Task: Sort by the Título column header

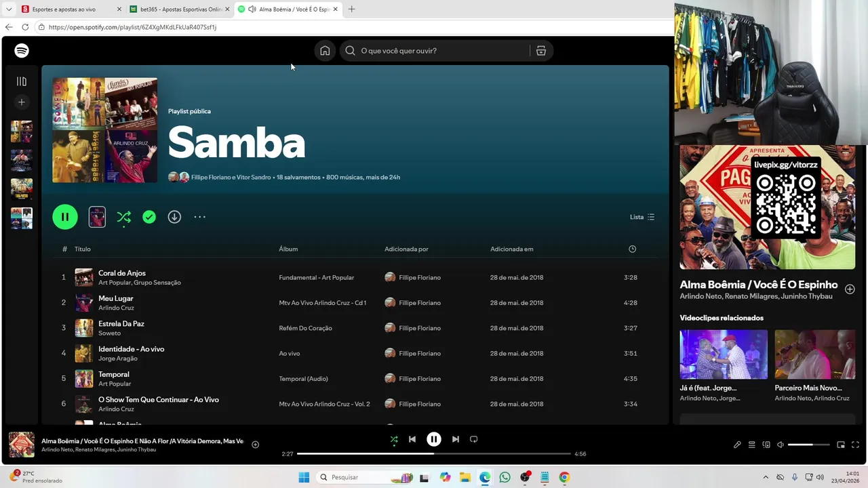Action: tap(83, 249)
